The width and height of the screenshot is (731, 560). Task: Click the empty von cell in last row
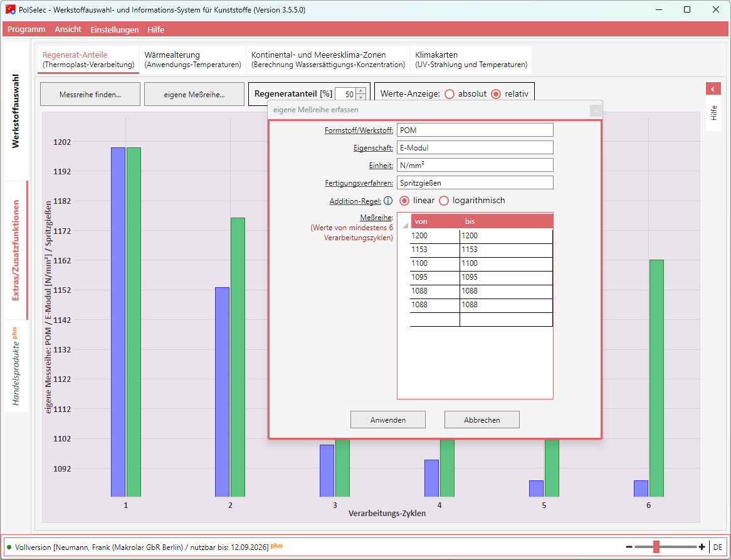[x=435, y=319]
